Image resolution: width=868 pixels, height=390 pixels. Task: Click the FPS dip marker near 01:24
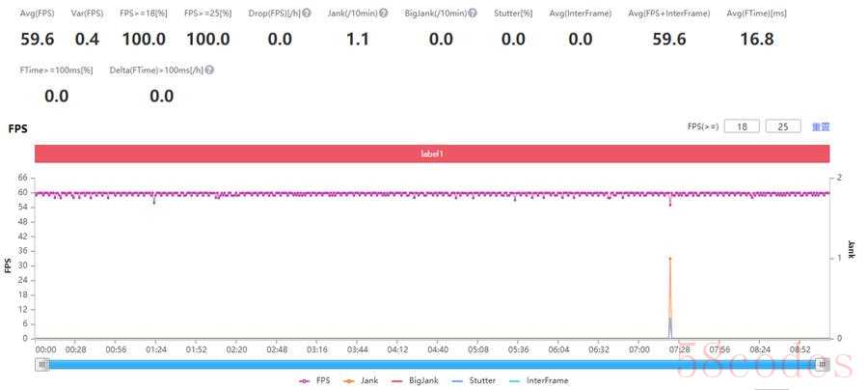(153, 202)
